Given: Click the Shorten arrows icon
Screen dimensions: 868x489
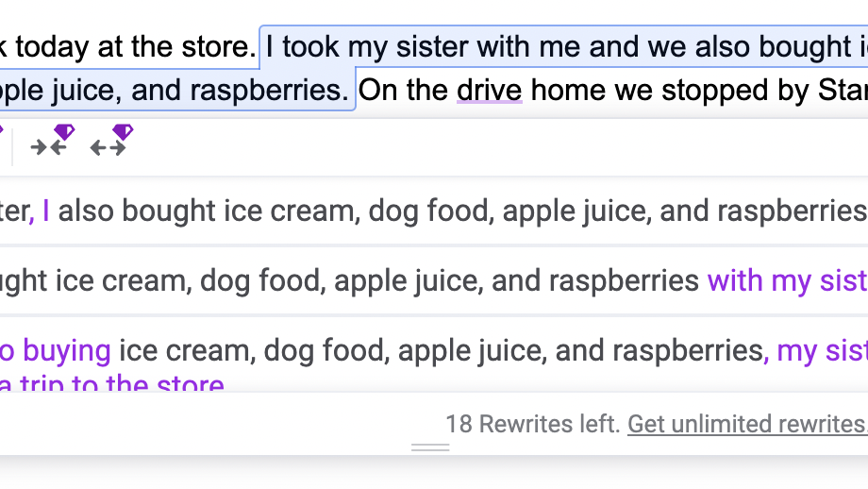Looking at the screenshot, I should [x=48, y=147].
